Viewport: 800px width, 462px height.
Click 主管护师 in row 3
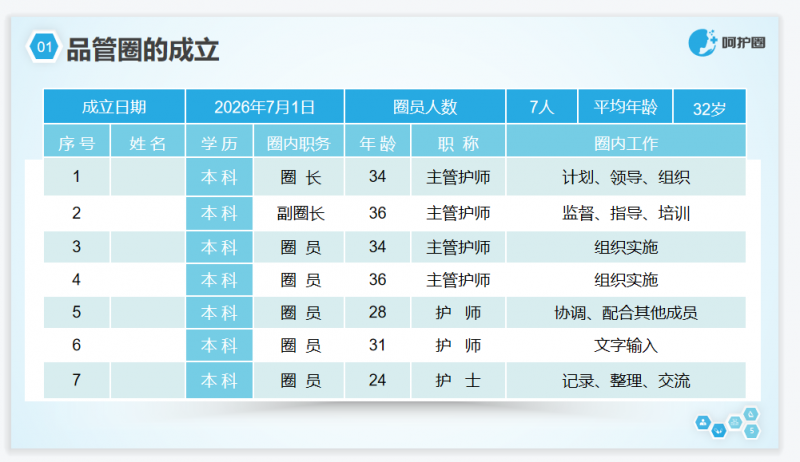(458, 247)
